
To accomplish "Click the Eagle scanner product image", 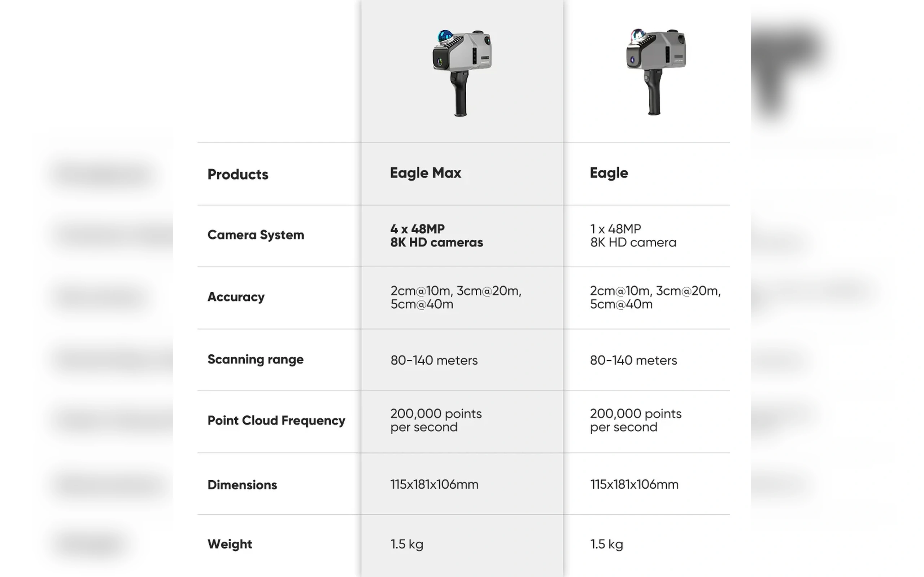I will point(656,71).
